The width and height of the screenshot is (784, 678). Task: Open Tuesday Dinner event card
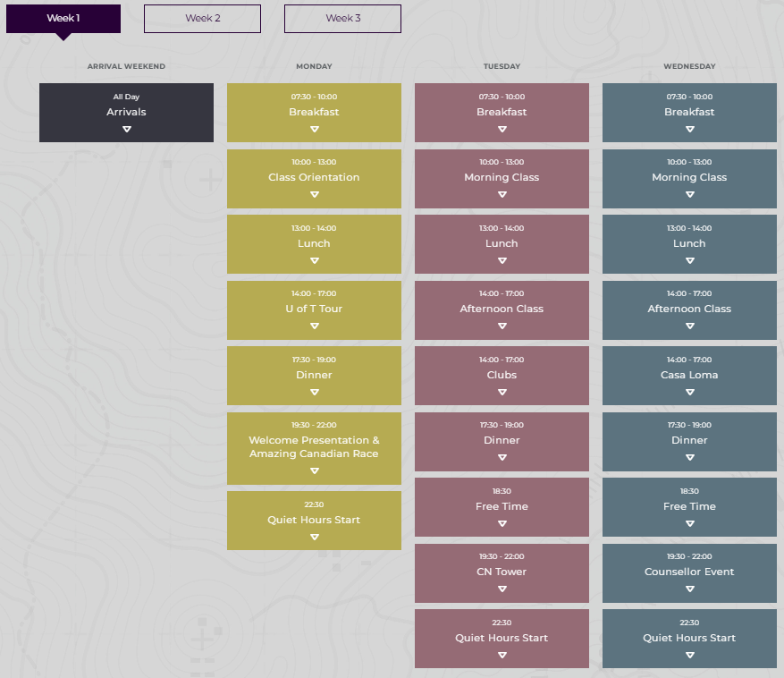[502, 441]
